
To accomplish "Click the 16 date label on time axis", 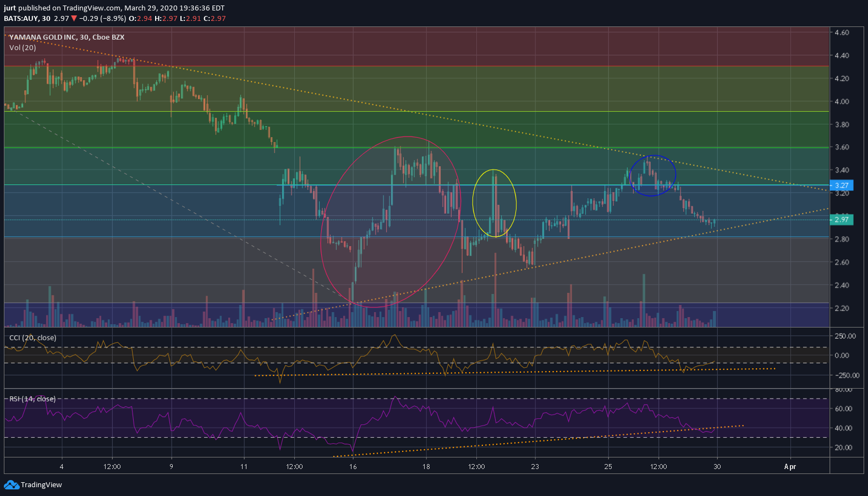I will click(353, 467).
